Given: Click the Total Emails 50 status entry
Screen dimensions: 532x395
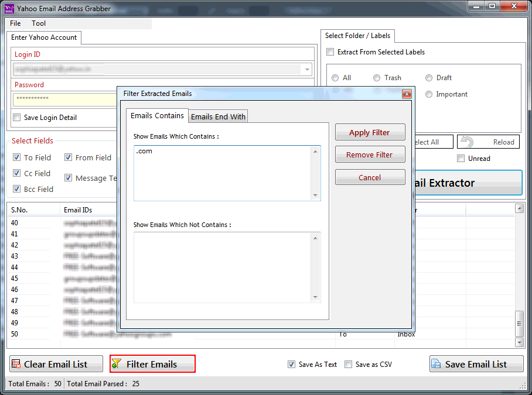Looking at the screenshot, I should (35, 384).
